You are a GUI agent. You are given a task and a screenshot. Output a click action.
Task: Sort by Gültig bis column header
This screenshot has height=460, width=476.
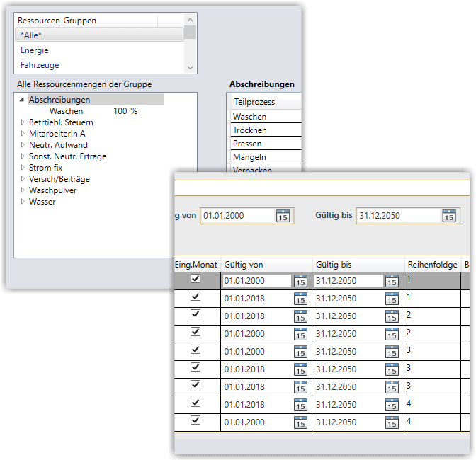coord(358,265)
